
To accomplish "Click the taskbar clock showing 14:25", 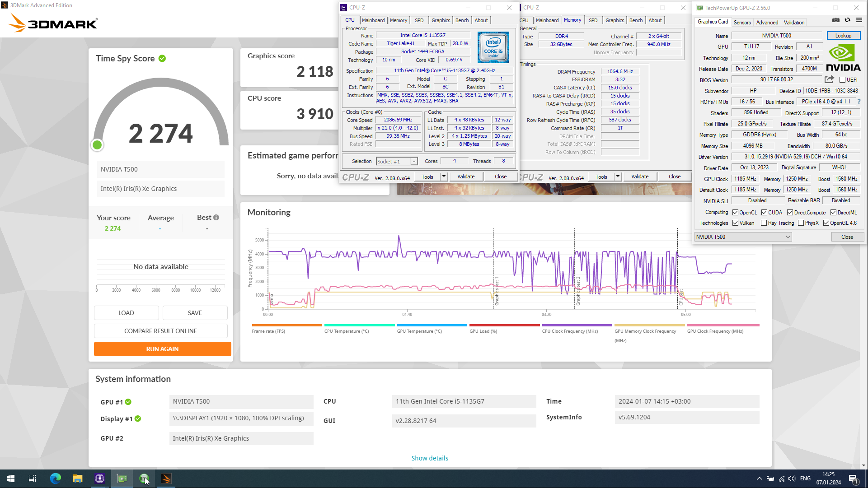I will coord(828,479).
